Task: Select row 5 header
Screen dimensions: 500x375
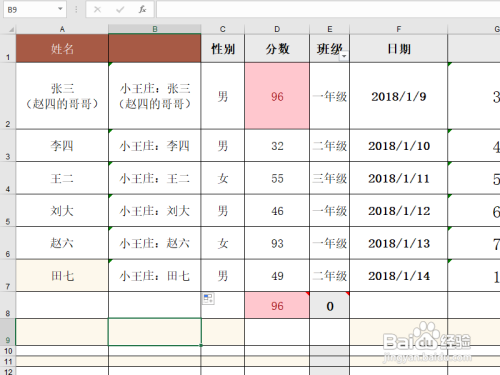Action: pos(8,211)
